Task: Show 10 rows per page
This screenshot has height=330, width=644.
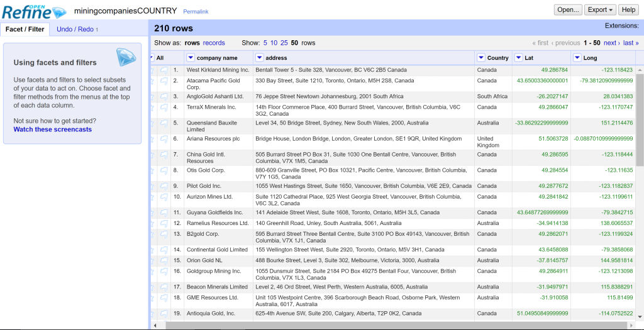Action: click(274, 43)
